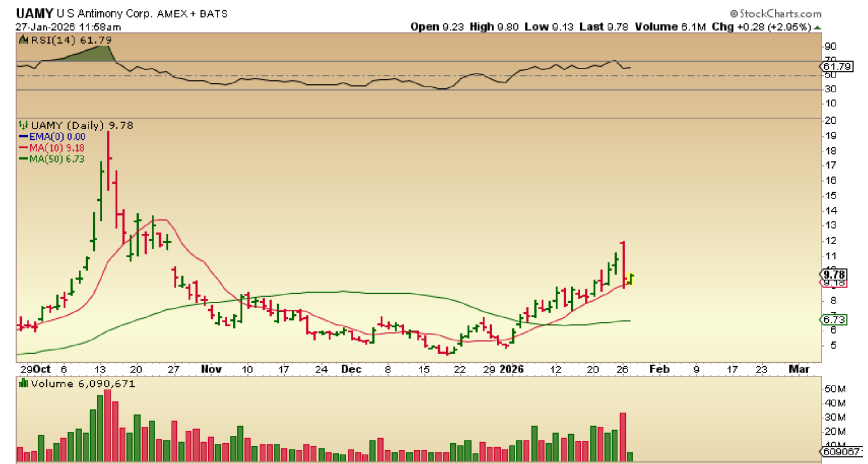Click the price bars icon beside UAMY (Daily)

[x=23, y=125]
